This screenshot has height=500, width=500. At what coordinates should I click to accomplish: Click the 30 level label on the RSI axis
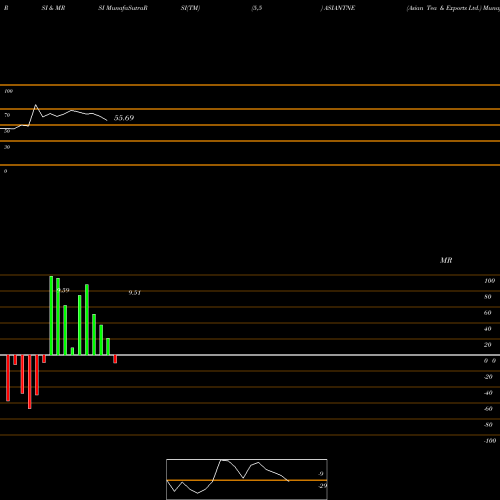7,147
